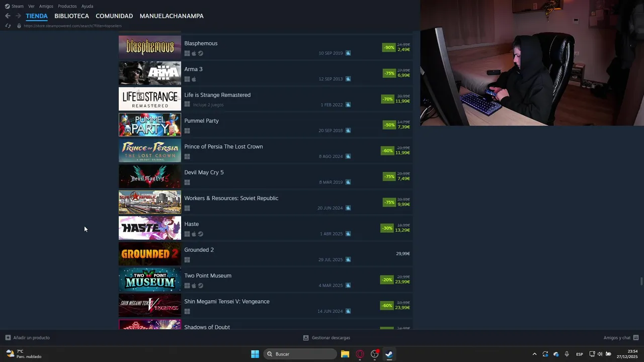Click the volume icon in system tray

600,354
